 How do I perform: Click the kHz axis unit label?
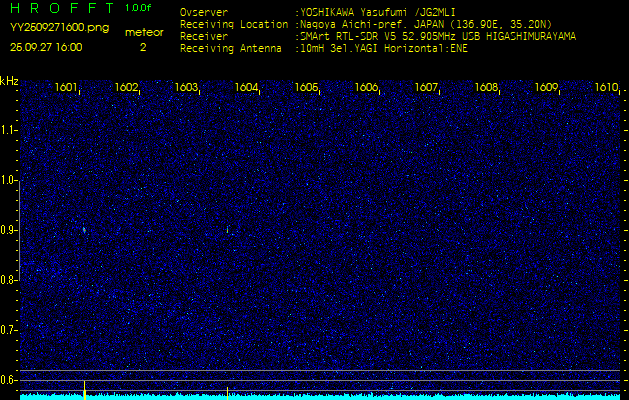pos(9,81)
